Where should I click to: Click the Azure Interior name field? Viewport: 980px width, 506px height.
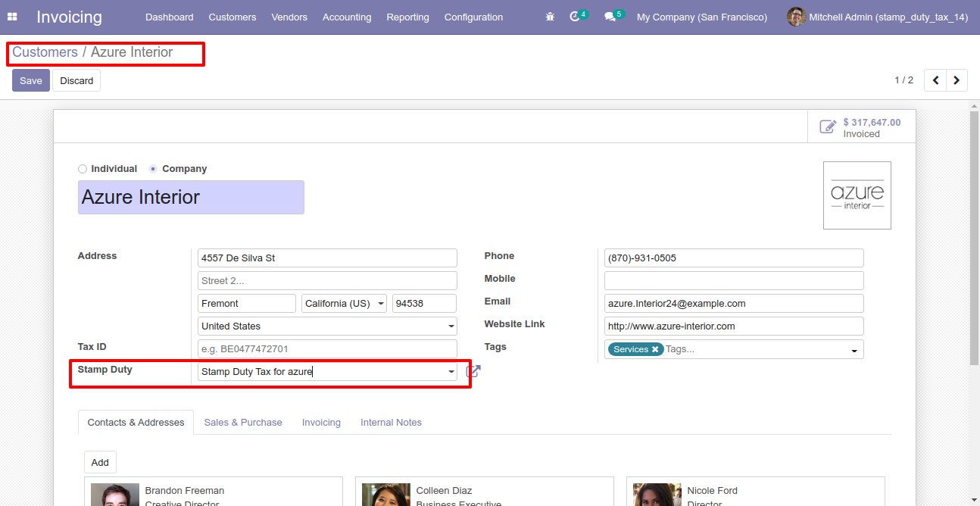[x=191, y=197]
